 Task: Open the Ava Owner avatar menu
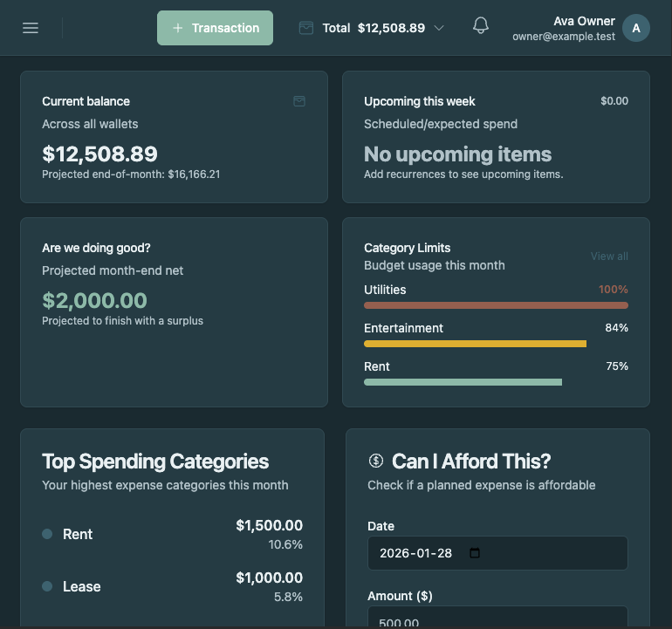coord(636,28)
